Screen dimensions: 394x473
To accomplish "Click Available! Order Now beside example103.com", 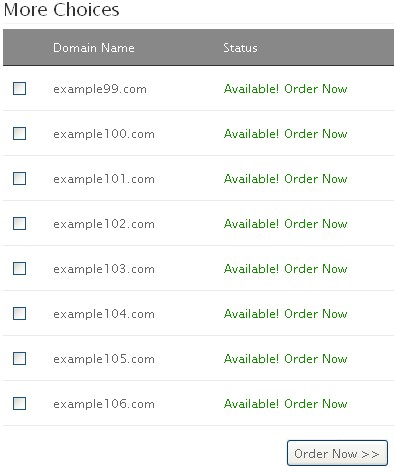I will click(286, 269).
